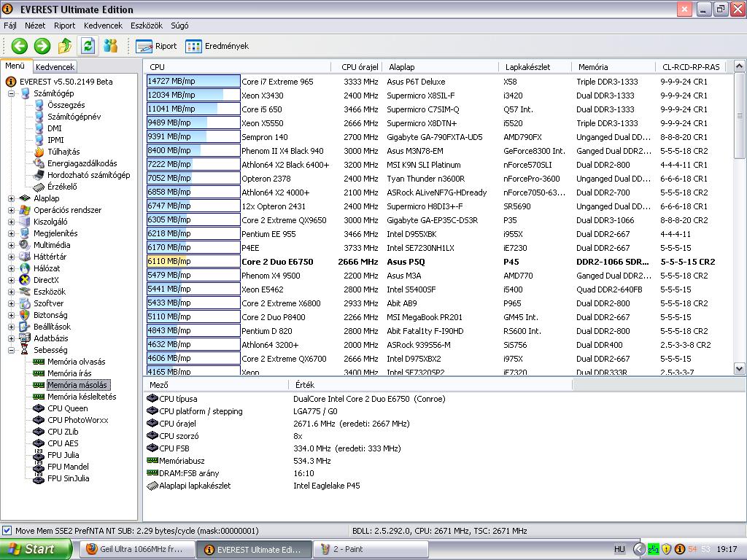Open the Kedvencek menu in menu bar
The height and width of the screenshot is (560, 747).
point(103,26)
